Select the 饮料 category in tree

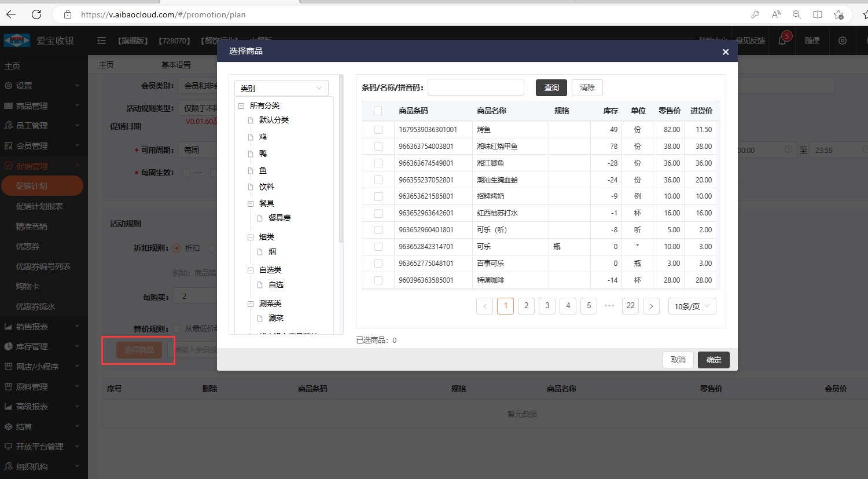pyautogui.click(x=266, y=187)
